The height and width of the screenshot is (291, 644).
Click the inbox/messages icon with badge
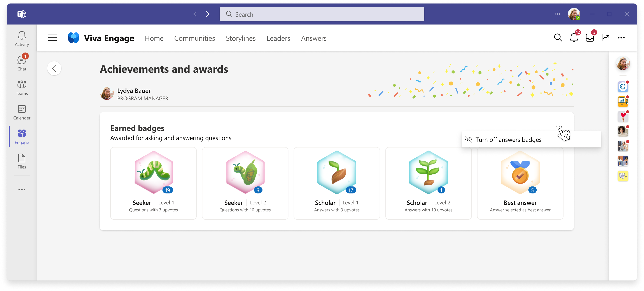(x=590, y=38)
